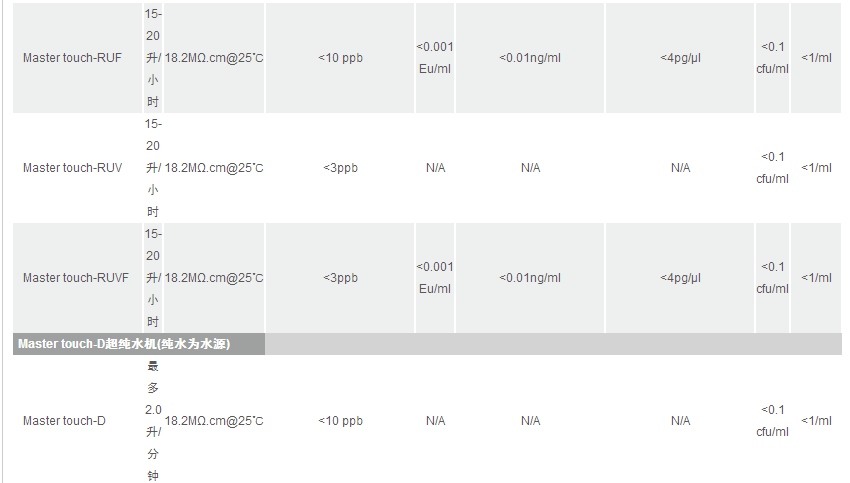
Task: Select the Master touch-RUVF model name
Action: point(75,278)
